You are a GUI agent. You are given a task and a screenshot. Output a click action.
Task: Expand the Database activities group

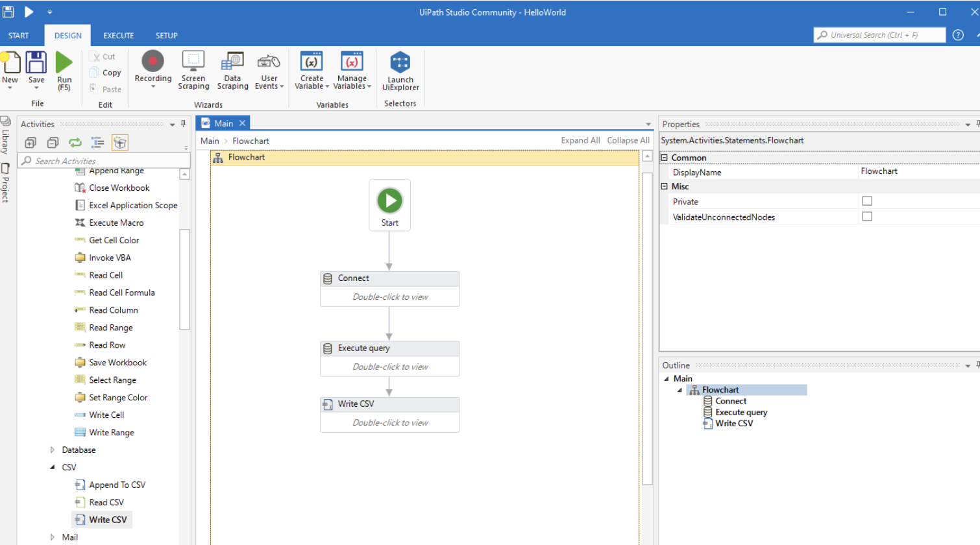[53, 450]
